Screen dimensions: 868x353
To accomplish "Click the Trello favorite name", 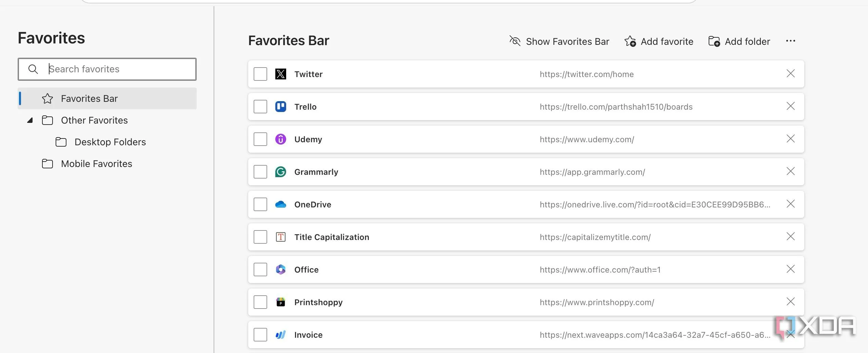I will [x=305, y=107].
